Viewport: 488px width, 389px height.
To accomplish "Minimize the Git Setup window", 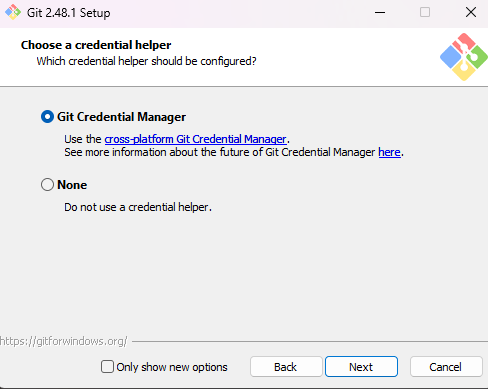I will (x=380, y=13).
